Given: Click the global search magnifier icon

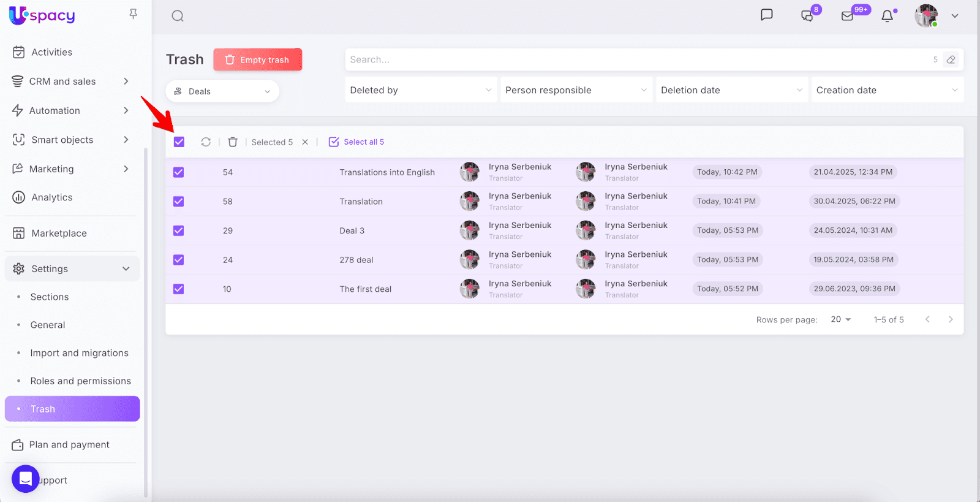Looking at the screenshot, I should click(x=178, y=16).
